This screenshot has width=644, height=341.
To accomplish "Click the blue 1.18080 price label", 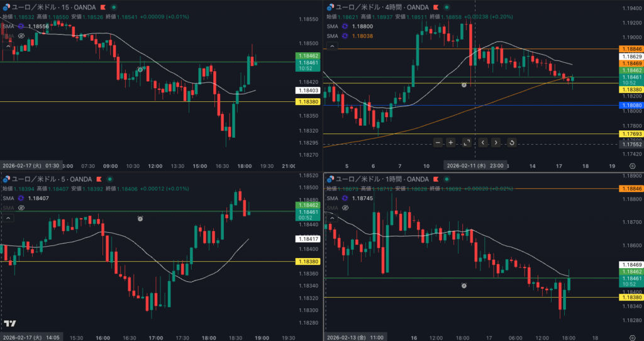I will click(630, 105).
